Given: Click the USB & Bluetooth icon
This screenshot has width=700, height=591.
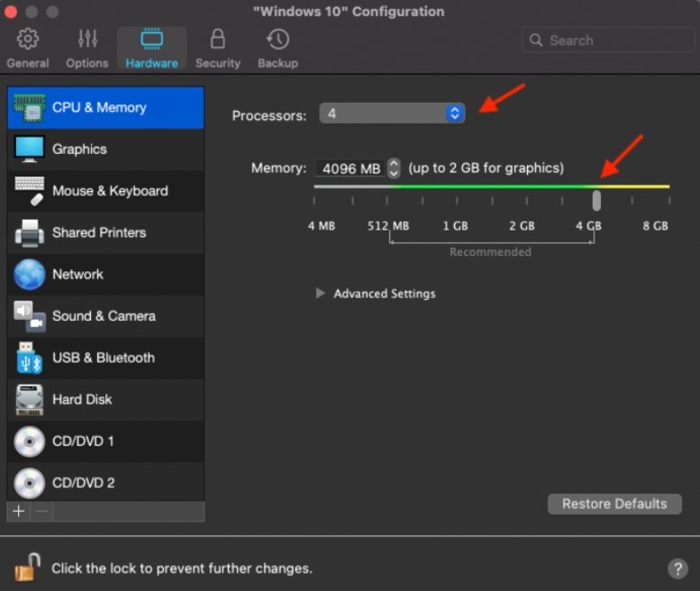Looking at the screenshot, I should 30,358.
